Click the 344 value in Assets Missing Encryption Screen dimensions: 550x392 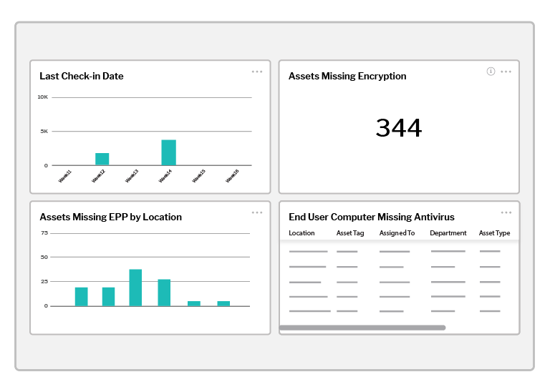(398, 127)
